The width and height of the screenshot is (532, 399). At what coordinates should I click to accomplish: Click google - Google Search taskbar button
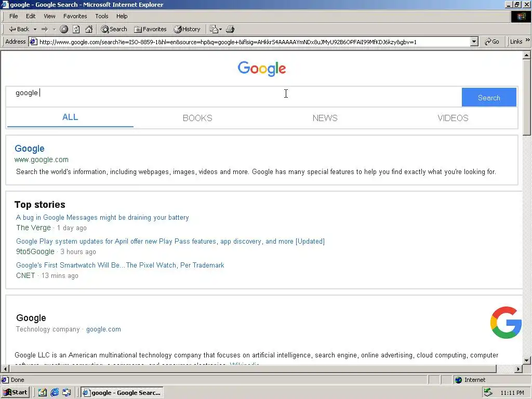click(123, 393)
